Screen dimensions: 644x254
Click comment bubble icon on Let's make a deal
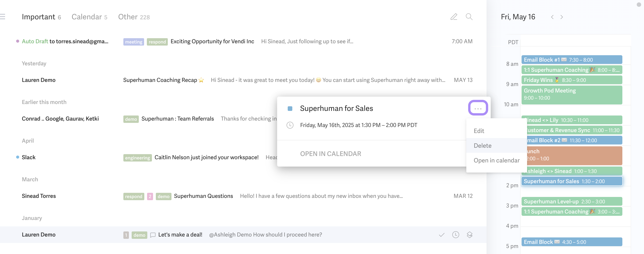point(153,235)
